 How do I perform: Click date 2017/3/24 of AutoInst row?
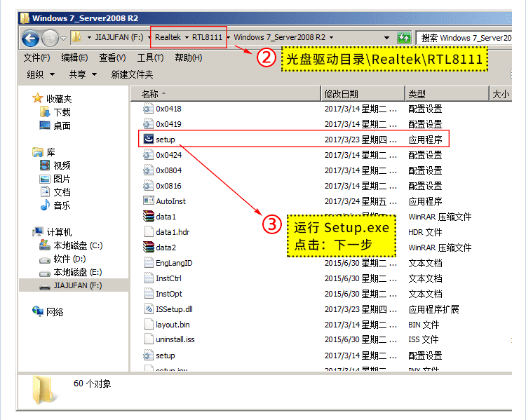pos(360,201)
